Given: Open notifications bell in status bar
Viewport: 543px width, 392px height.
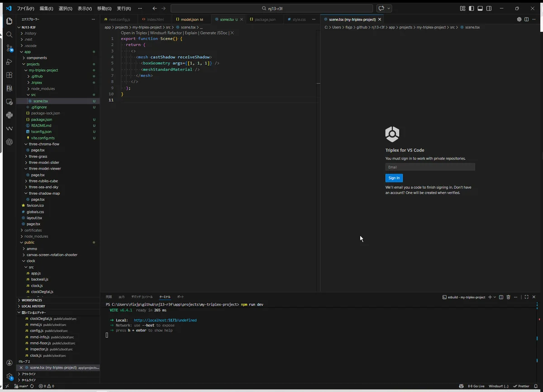Looking at the screenshot, I should tap(536, 386).
